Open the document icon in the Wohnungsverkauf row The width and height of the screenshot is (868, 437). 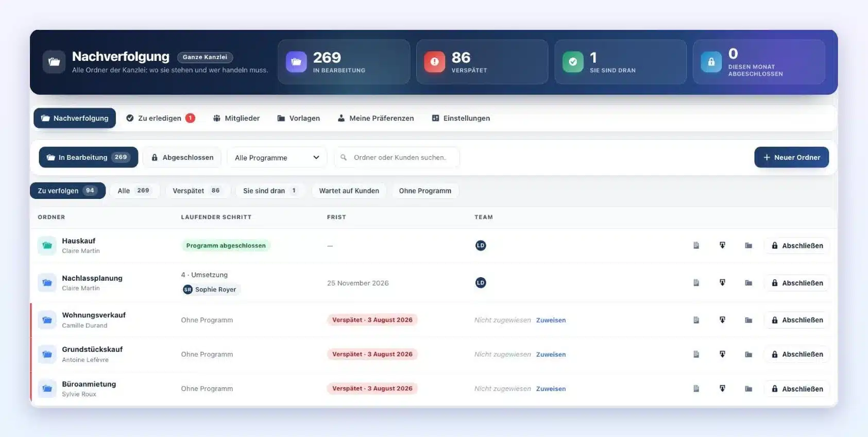pyautogui.click(x=696, y=320)
